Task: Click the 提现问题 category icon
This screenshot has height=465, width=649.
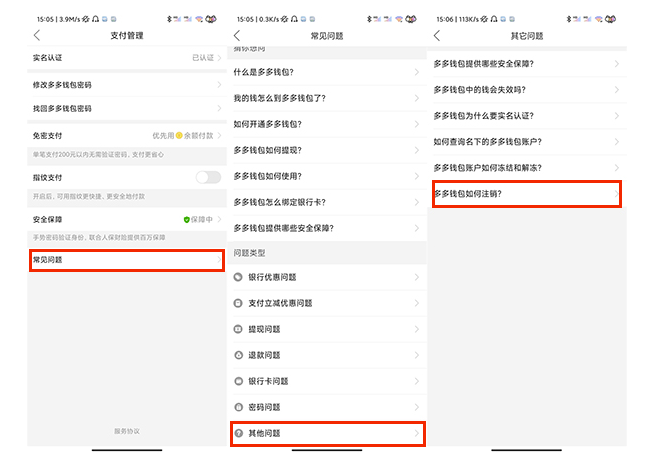Action: (x=238, y=330)
